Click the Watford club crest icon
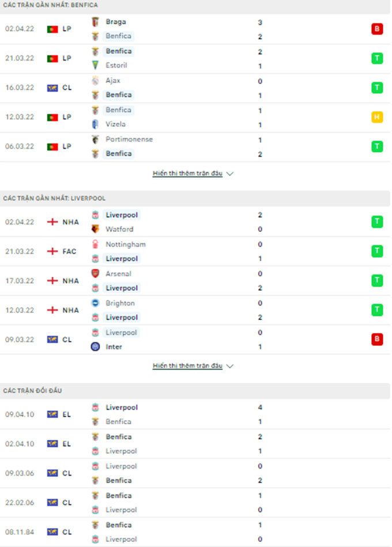Viewport: 392px width, 547px height. [95, 229]
